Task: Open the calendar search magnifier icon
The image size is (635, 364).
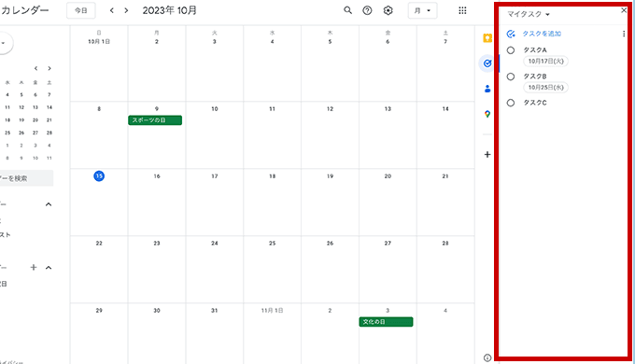Action: click(347, 10)
